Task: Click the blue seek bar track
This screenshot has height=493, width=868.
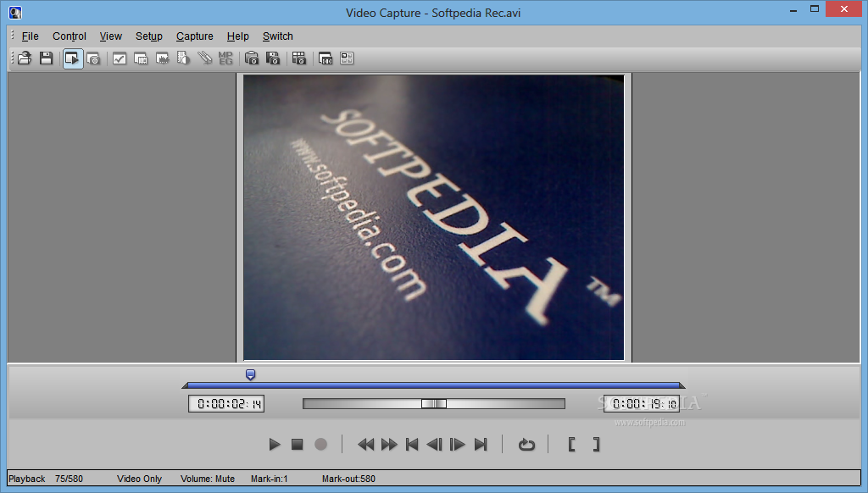Action: (433, 385)
